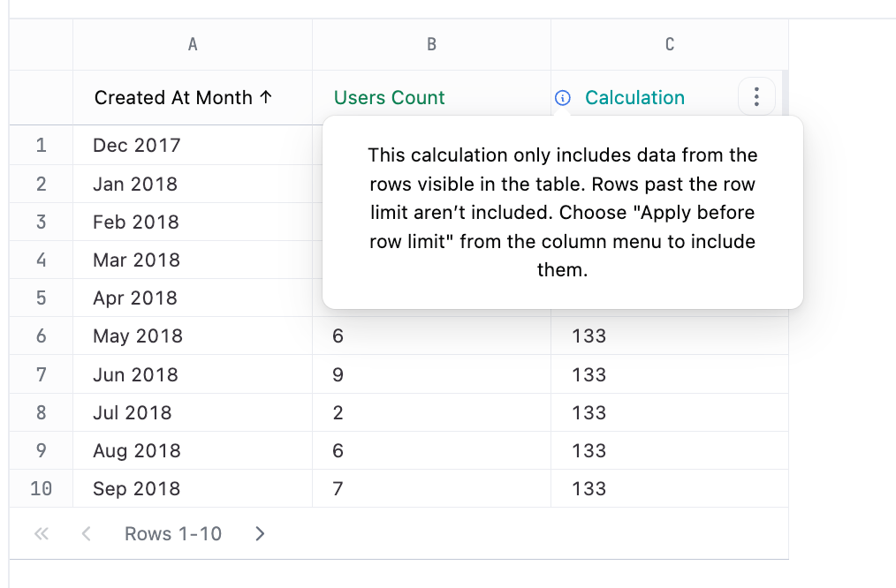Go to the previous page of rows
Viewport: 896px width, 588px height.
point(87,534)
